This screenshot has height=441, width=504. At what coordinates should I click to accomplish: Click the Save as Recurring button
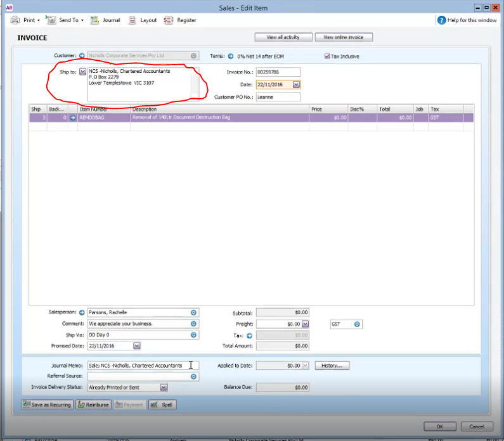[48, 404]
